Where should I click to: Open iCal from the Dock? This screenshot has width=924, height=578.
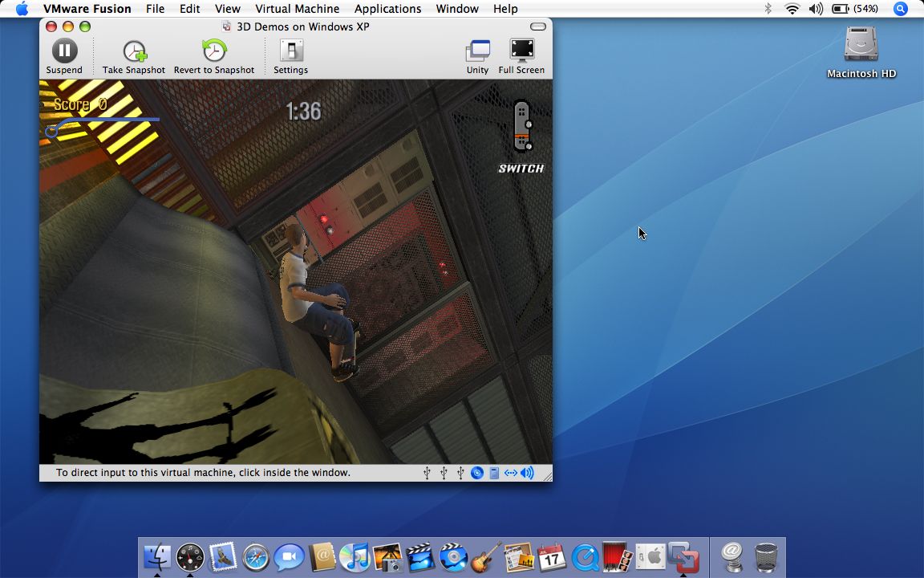click(x=552, y=557)
